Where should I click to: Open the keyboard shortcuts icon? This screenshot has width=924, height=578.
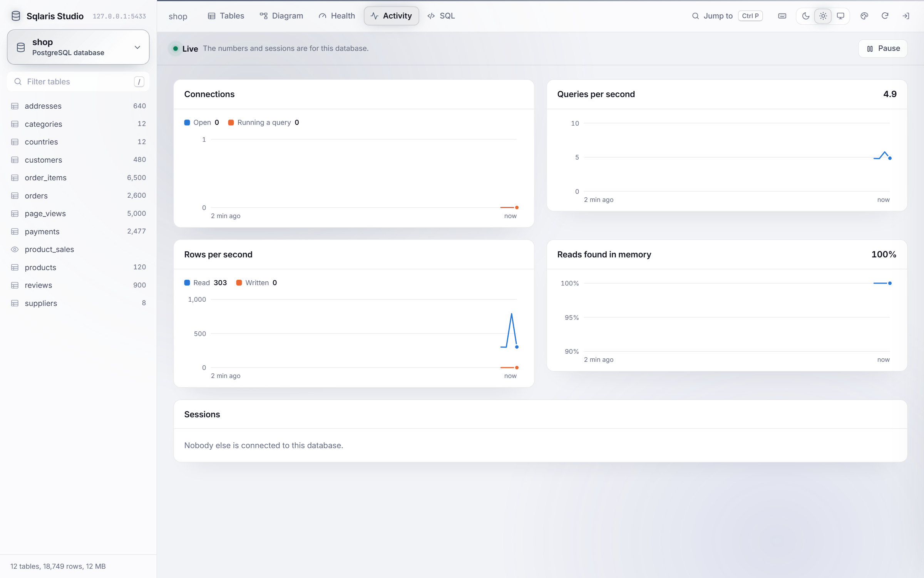tap(782, 16)
